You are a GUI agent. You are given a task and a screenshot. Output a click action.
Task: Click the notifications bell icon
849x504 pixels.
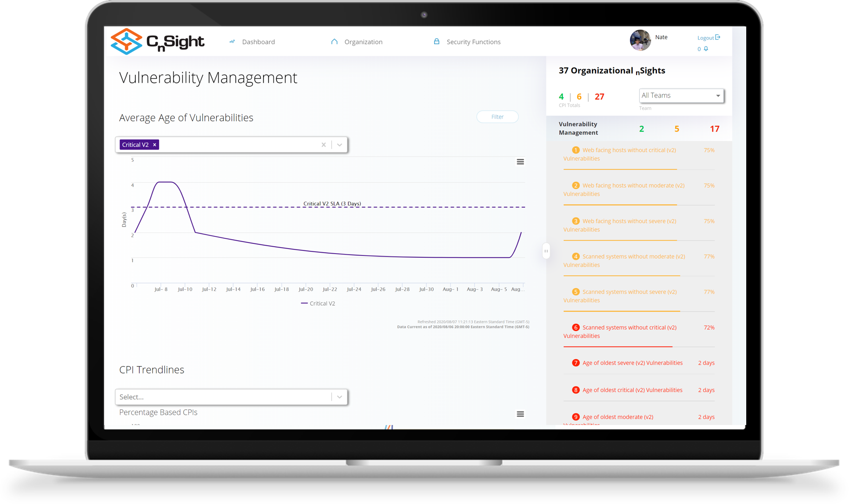coord(706,49)
